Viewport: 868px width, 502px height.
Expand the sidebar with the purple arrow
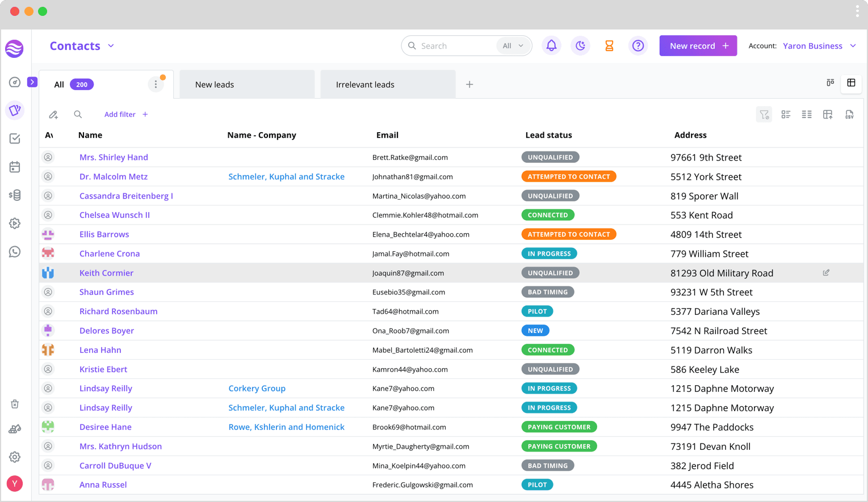tap(32, 82)
